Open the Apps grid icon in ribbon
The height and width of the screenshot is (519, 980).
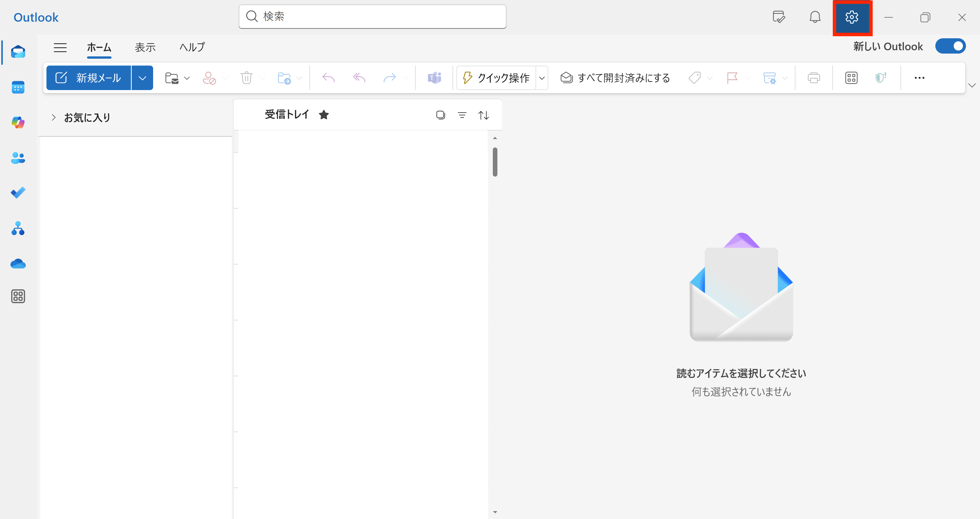click(x=851, y=78)
